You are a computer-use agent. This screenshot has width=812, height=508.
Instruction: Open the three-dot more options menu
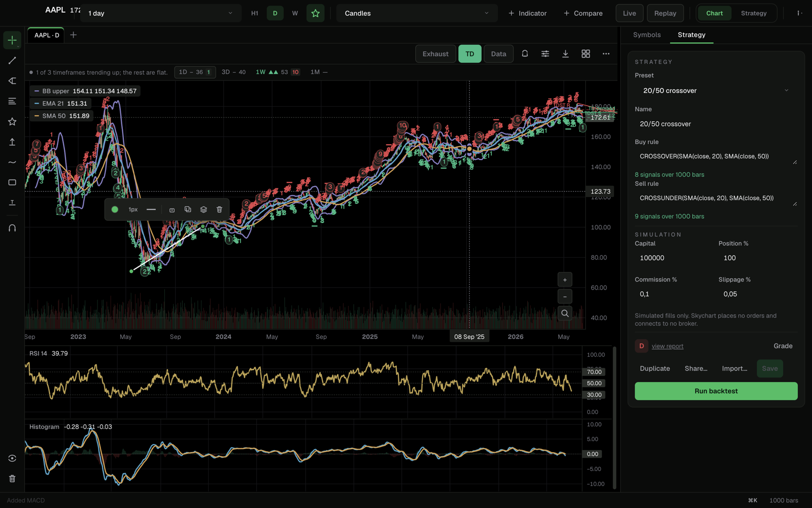tap(606, 54)
